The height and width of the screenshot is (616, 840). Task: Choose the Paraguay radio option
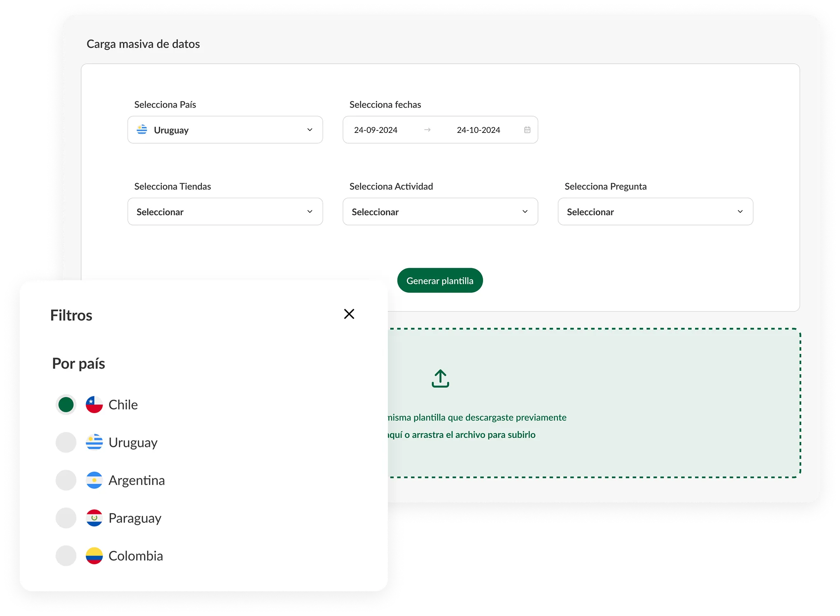pos(66,518)
